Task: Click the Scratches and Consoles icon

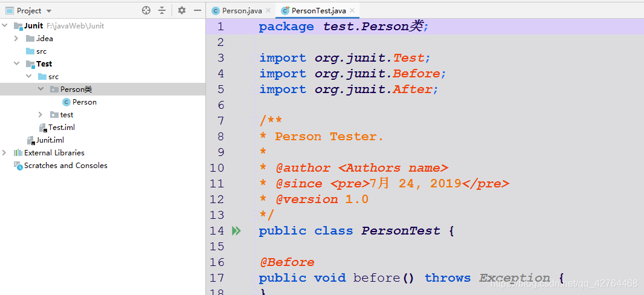Action: (x=18, y=166)
